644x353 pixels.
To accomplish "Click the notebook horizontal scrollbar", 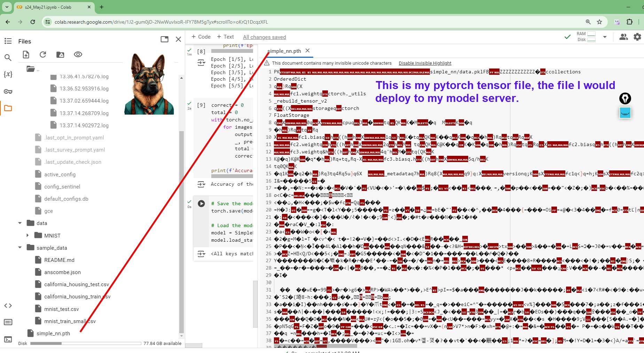I will 194,346.
